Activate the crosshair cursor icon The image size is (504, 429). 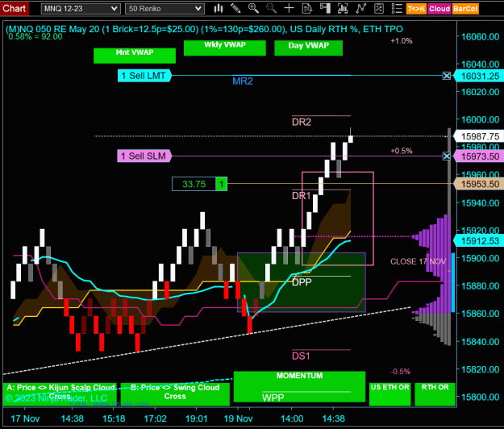point(289,9)
